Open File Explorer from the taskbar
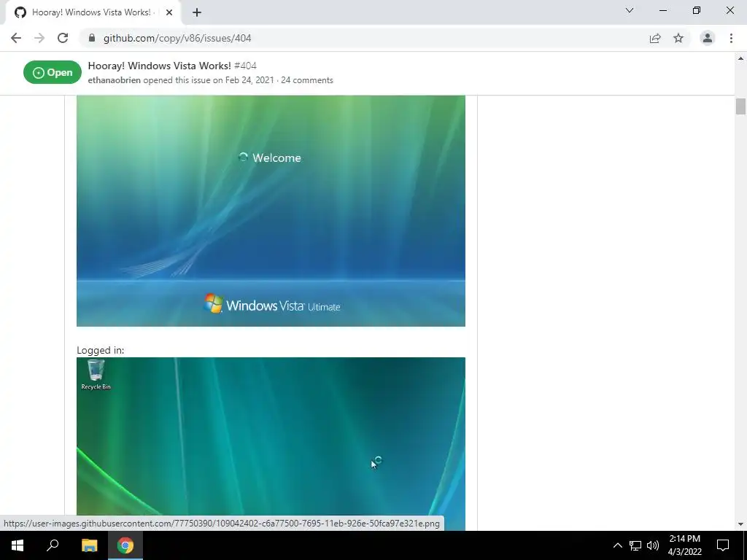This screenshot has height=560, width=747. [x=89, y=545]
